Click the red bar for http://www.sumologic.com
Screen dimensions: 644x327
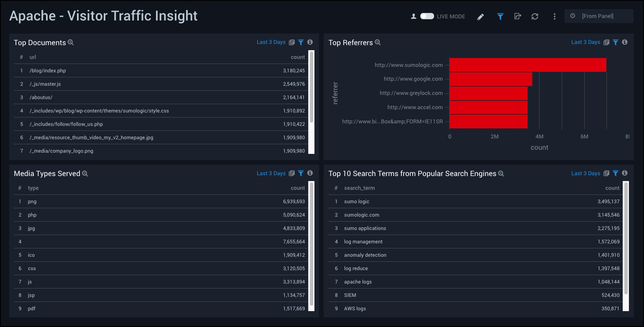[x=527, y=65]
